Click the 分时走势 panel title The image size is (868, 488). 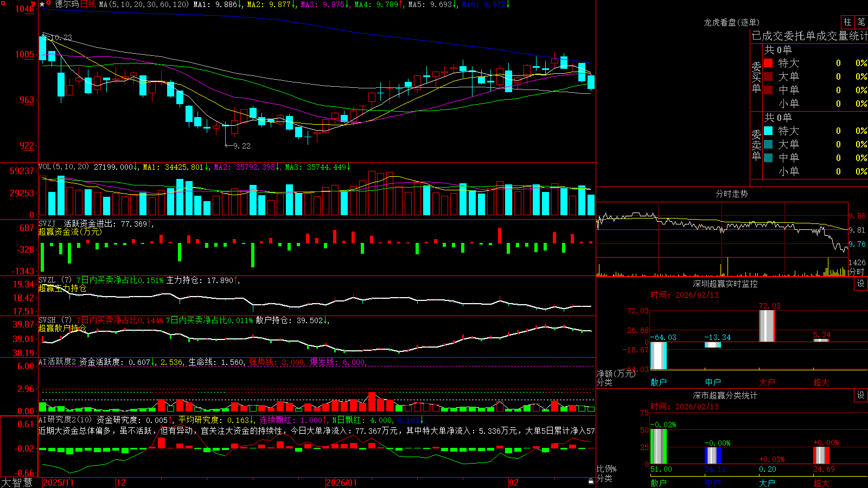731,194
